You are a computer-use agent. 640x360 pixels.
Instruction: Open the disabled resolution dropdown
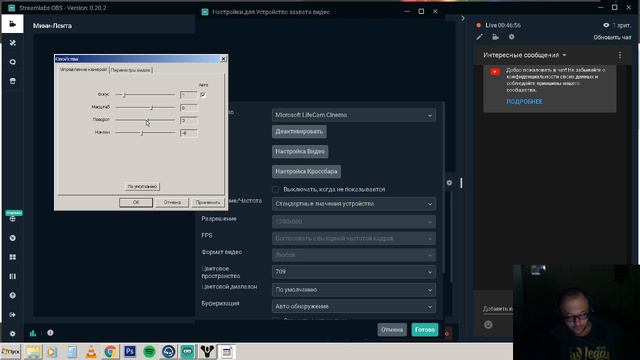353,221
